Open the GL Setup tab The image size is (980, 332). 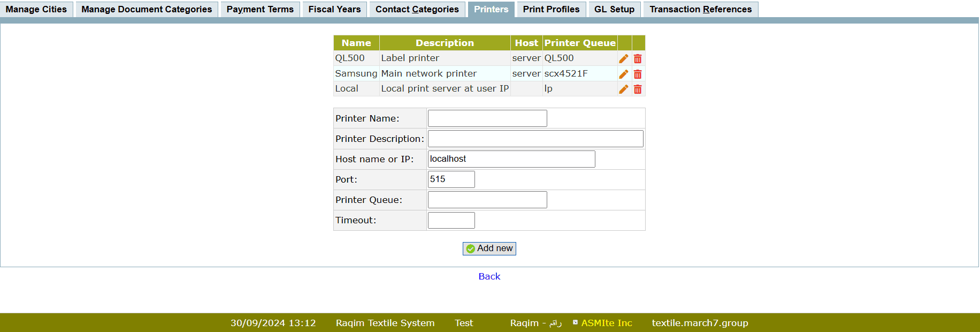[614, 9]
